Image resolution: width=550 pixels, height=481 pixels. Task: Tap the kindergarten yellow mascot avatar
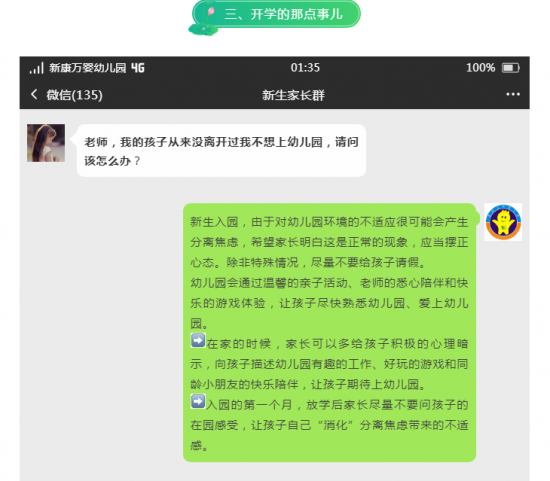point(503,222)
